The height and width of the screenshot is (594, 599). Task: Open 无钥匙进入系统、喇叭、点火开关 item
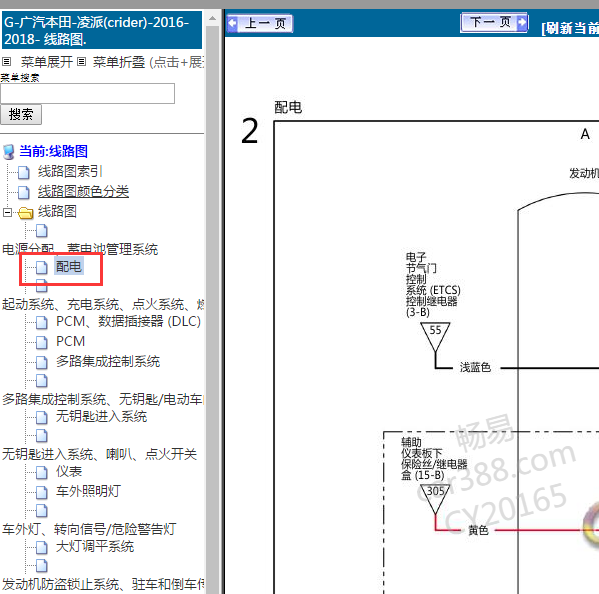pyautogui.click(x=99, y=454)
